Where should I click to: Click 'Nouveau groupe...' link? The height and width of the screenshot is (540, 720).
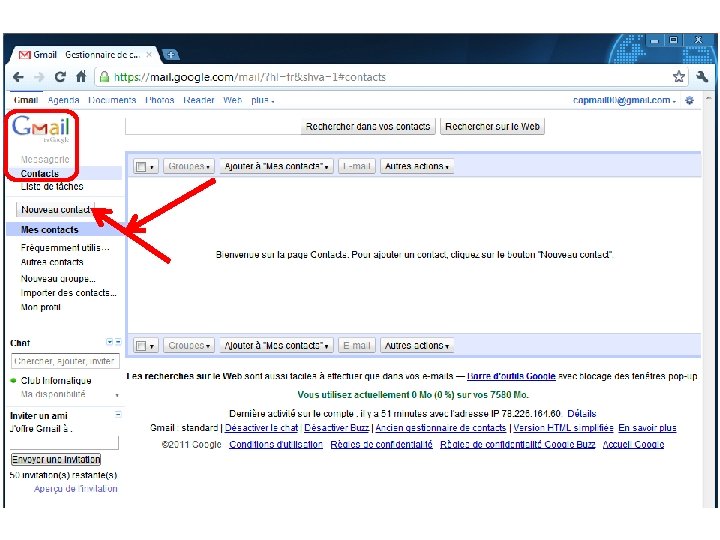(x=58, y=279)
